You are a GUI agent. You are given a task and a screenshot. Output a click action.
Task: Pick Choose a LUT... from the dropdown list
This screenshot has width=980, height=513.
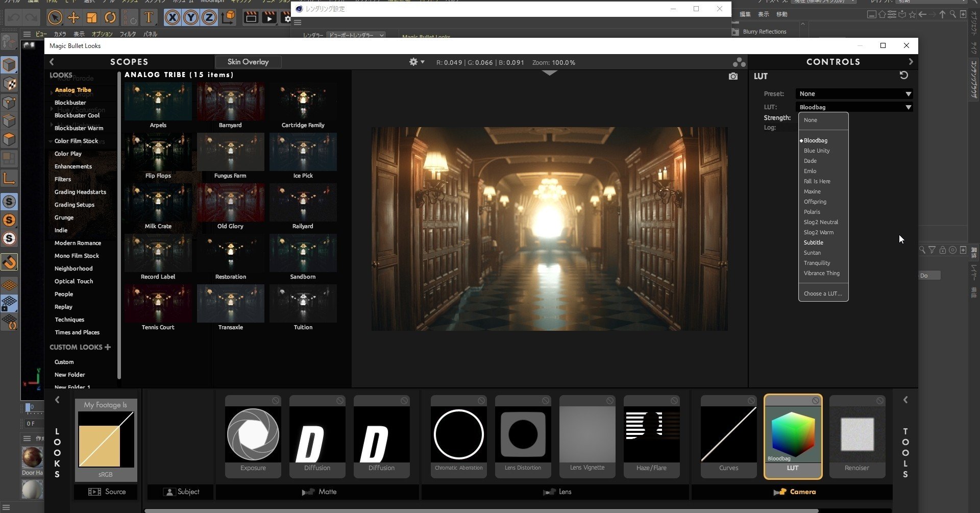pyautogui.click(x=823, y=294)
